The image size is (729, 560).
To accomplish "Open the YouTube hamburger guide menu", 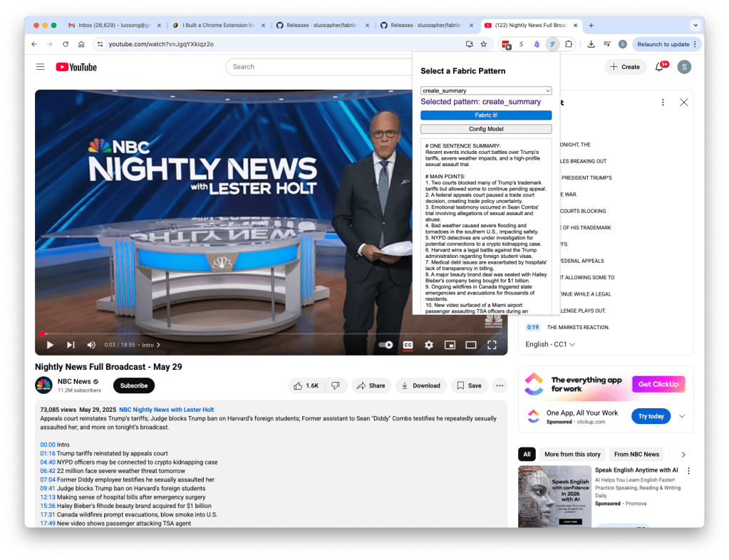I will [40, 67].
